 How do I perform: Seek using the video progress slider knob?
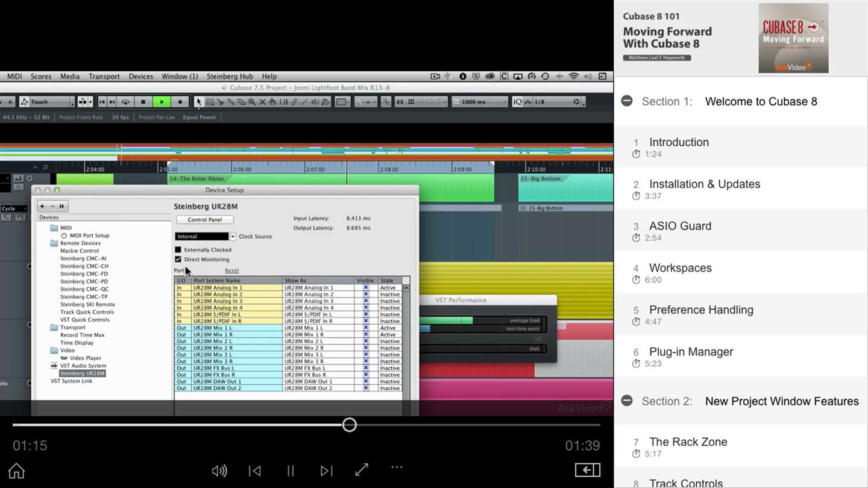click(349, 425)
